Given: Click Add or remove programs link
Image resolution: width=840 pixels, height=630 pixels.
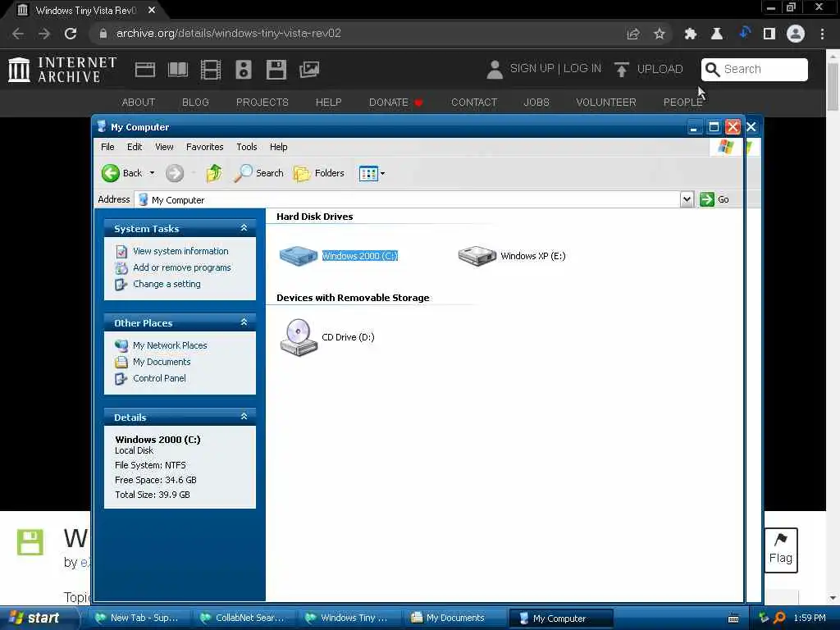Looking at the screenshot, I should pyautogui.click(x=181, y=267).
